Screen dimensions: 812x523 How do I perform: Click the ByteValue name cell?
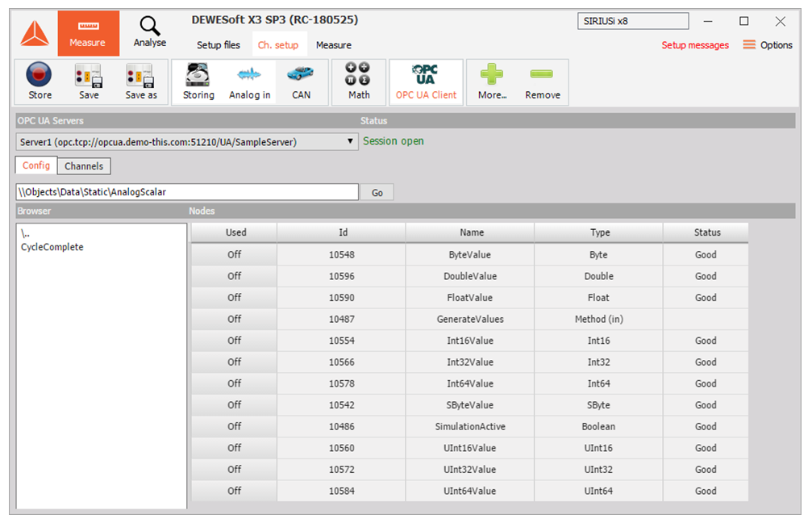coord(470,254)
